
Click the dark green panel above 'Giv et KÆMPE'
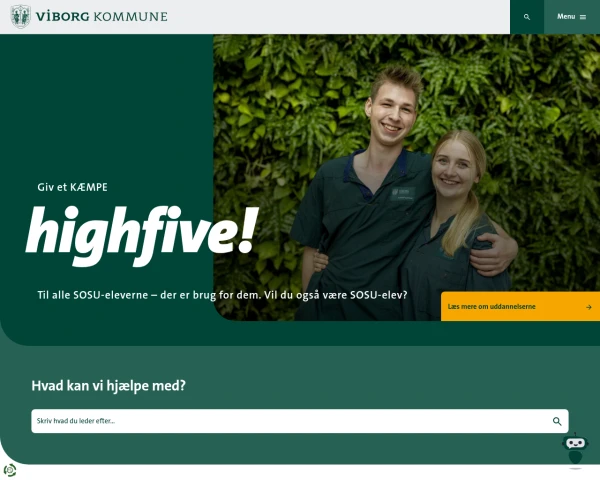pyautogui.click(x=106, y=107)
